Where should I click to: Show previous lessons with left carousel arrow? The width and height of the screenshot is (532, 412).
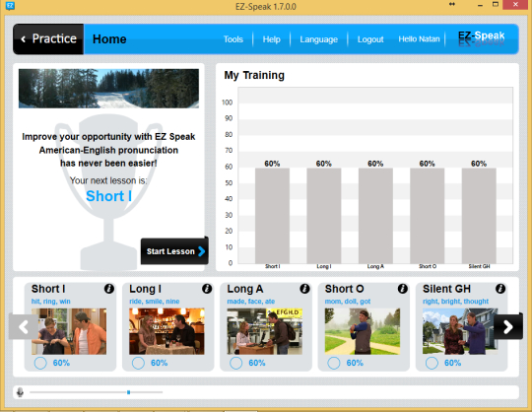(x=24, y=327)
